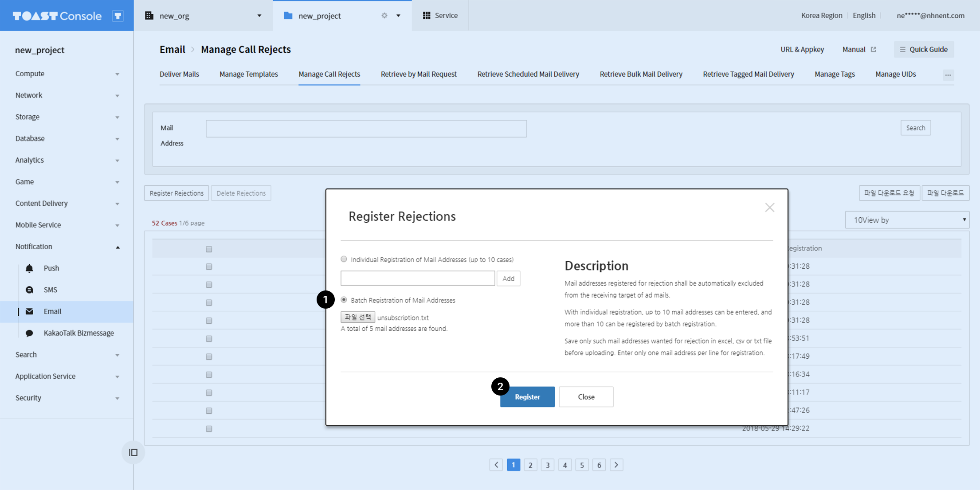Click the Manual external link icon
Screen dimensions: 980x490
pos(873,49)
